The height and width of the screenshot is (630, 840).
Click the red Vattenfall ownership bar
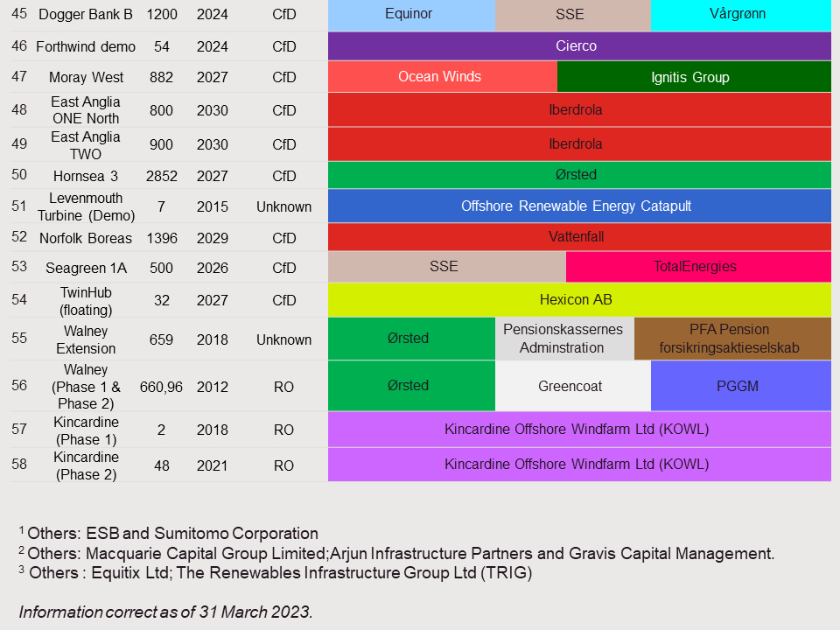578,237
